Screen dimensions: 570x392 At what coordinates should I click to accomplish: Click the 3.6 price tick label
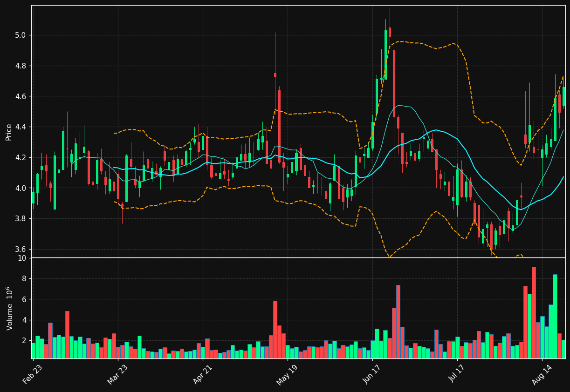tap(21, 249)
